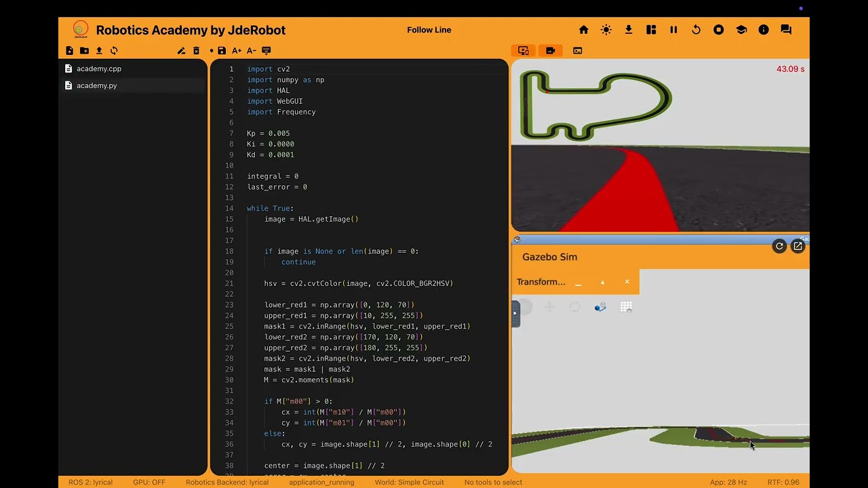
Task: Stop the application
Action: pyautogui.click(x=719, y=30)
